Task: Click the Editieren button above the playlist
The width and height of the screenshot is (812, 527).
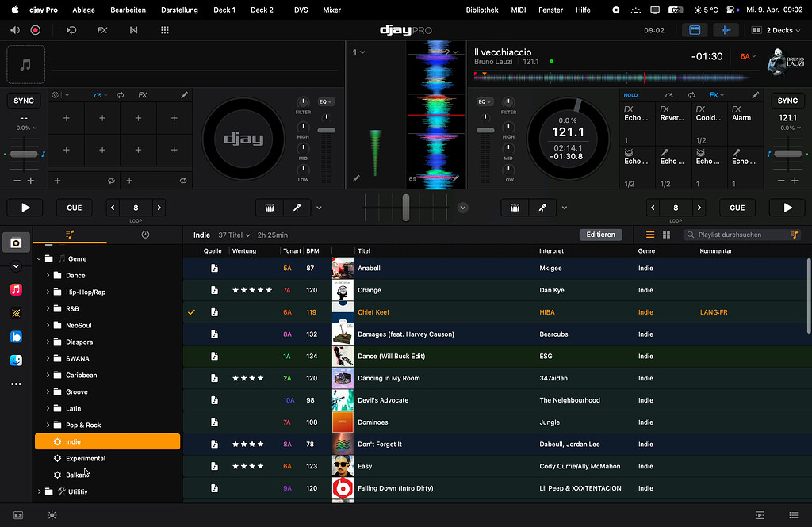Action: [x=600, y=235]
